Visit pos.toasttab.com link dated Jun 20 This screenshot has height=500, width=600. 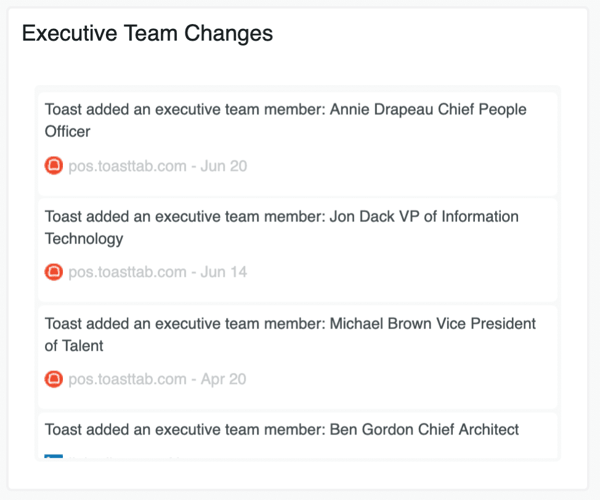pyautogui.click(x=127, y=166)
